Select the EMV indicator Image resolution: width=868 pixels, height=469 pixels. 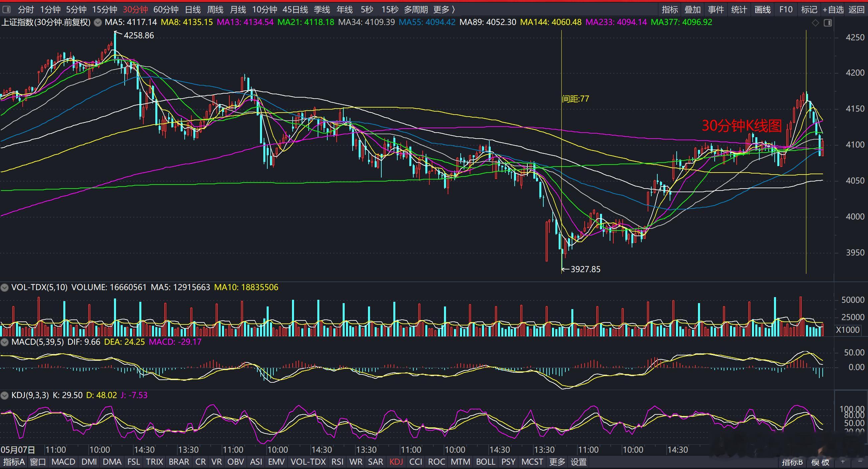276,462
